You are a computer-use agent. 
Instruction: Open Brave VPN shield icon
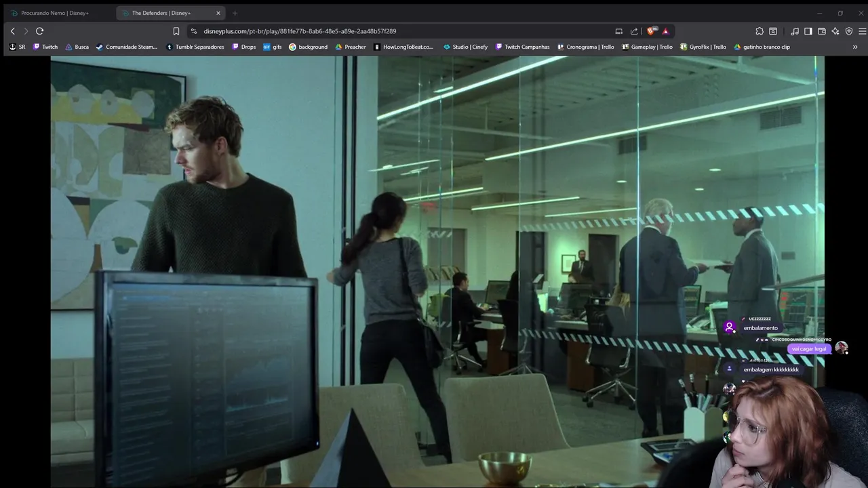849,31
